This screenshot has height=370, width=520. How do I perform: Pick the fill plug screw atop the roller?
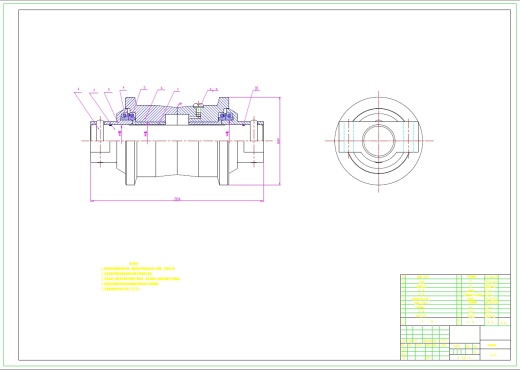198,109
